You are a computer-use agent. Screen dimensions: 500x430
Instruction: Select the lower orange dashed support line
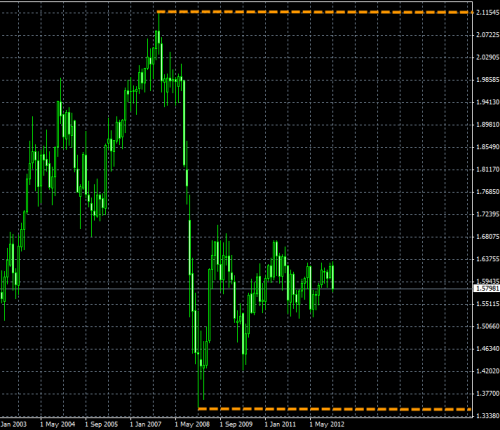334,409
